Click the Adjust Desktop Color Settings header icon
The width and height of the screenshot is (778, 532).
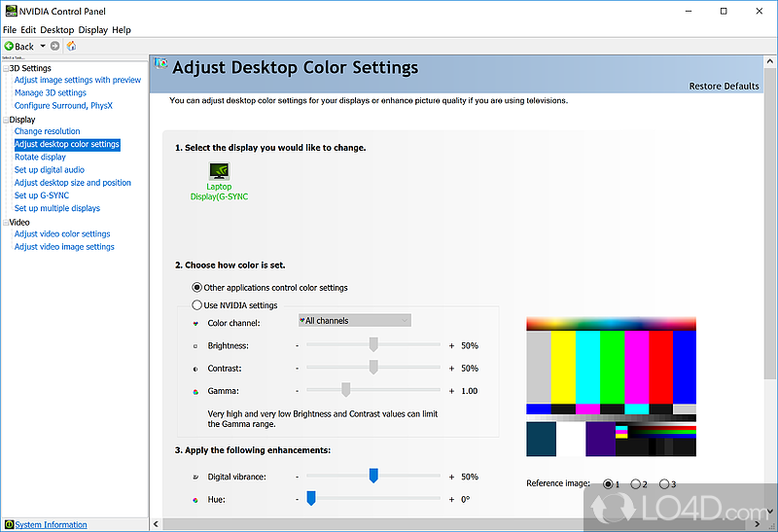160,64
